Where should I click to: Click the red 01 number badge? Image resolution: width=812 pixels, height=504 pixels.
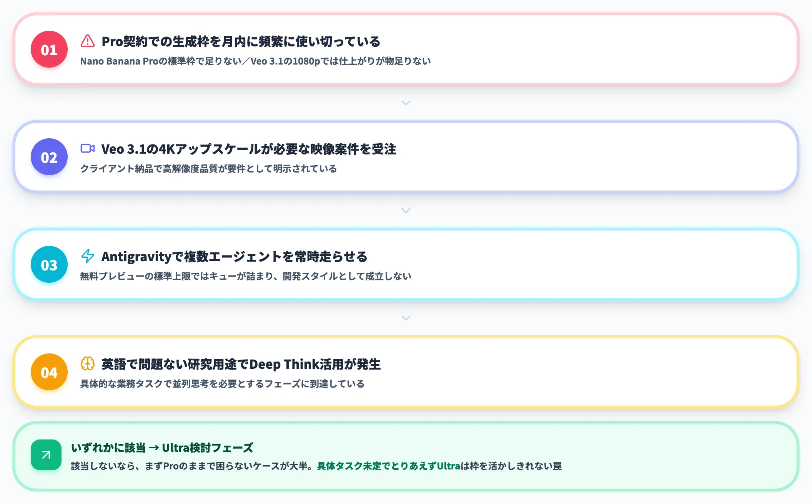(49, 50)
